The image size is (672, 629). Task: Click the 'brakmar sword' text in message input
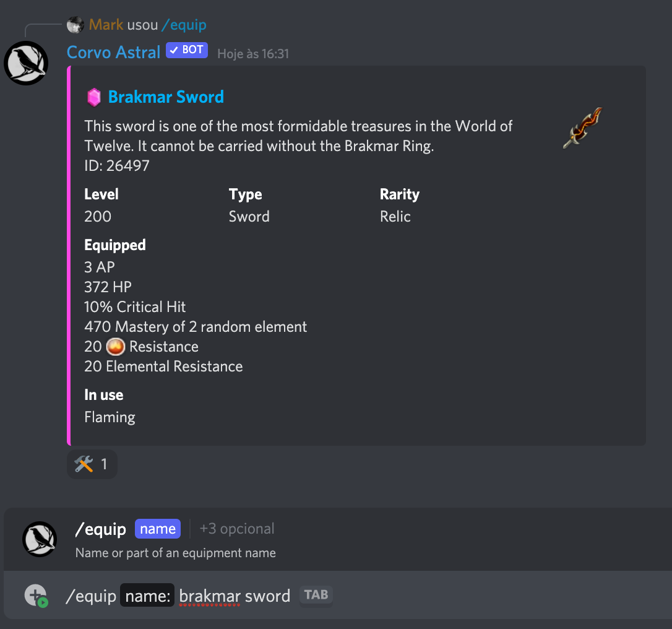(x=235, y=596)
